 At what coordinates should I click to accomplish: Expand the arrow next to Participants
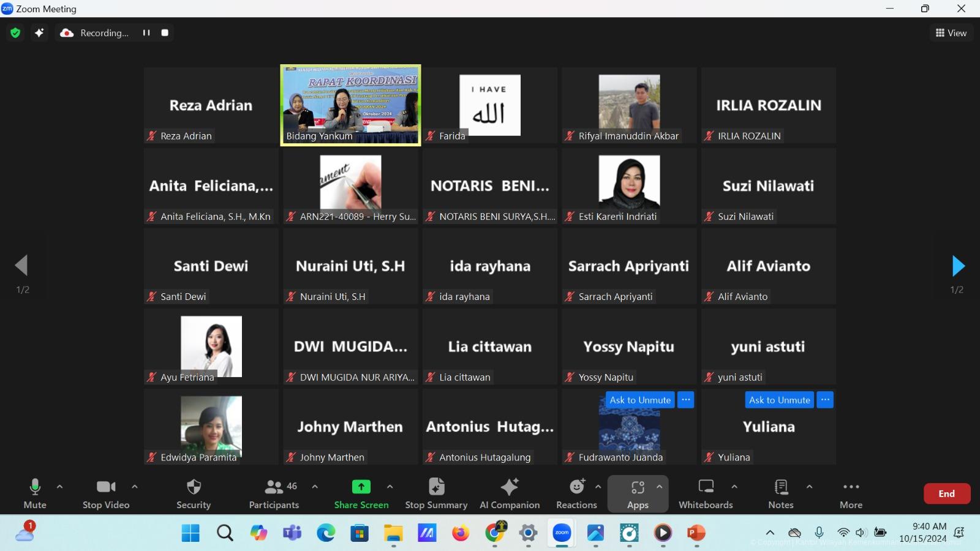coord(315,487)
